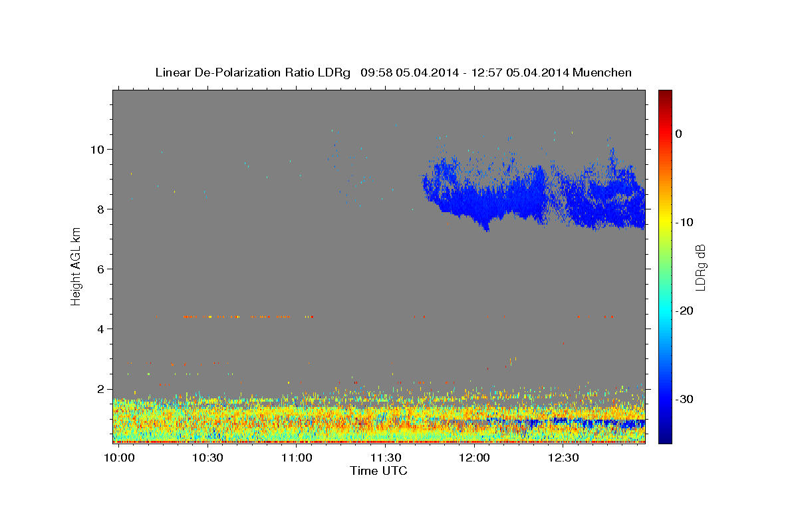Click the location label 'Muenchen' in title
The image size is (798, 532).
(x=602, y=72)
